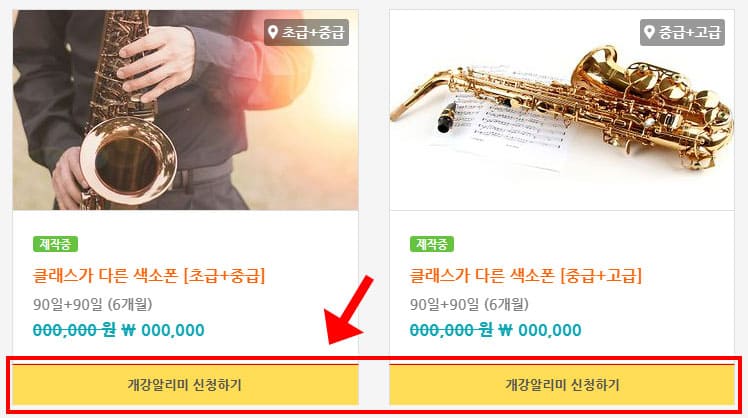This screenshot has width=748, height=418.
Task: Click the ₩ 000,000 sale price on the 중급+고급 course
Action: point(540,330)
